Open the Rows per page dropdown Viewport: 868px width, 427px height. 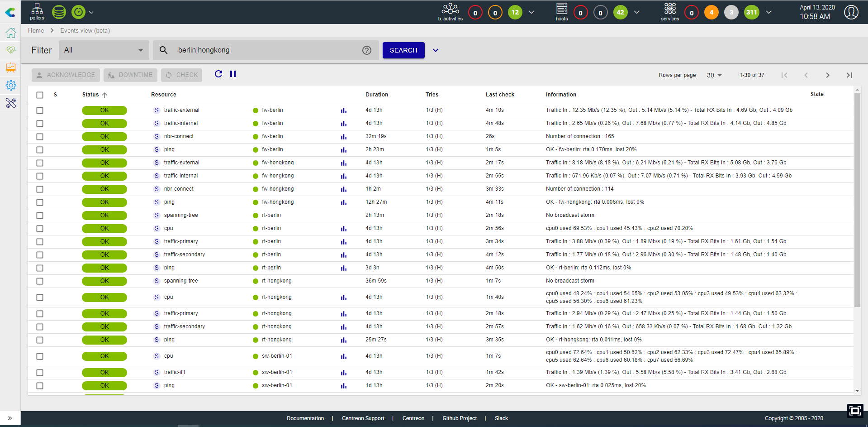point(714,75)
